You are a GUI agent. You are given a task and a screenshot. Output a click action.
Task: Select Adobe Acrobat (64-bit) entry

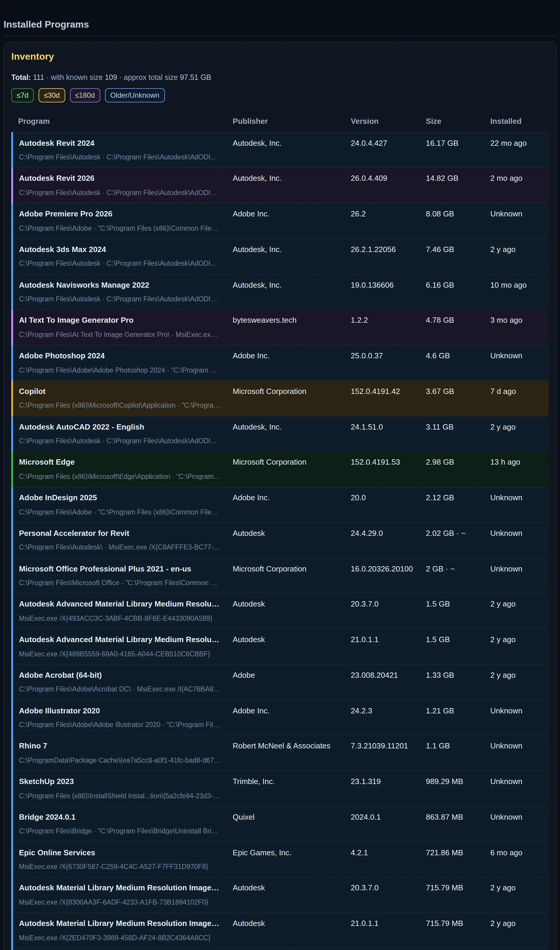(x=61, y=675)
